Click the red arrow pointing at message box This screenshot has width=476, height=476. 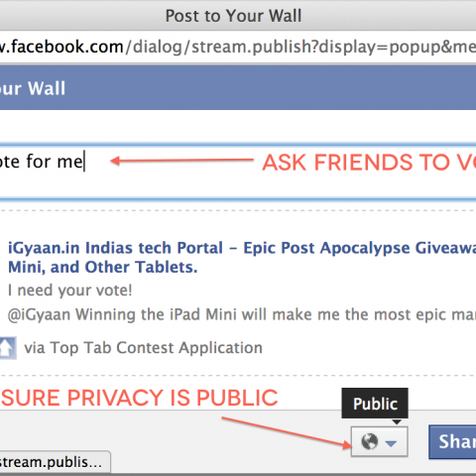(x=181, y=161)
